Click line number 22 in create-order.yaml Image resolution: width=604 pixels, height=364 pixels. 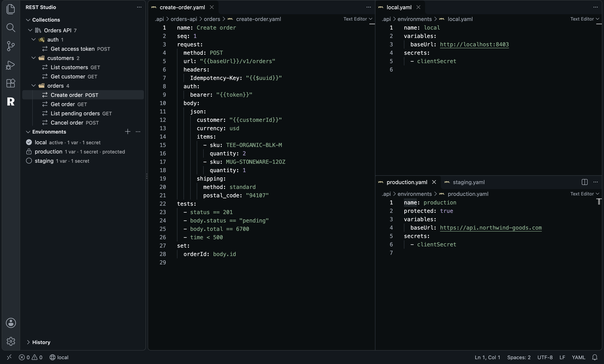(x=163, y=204)
